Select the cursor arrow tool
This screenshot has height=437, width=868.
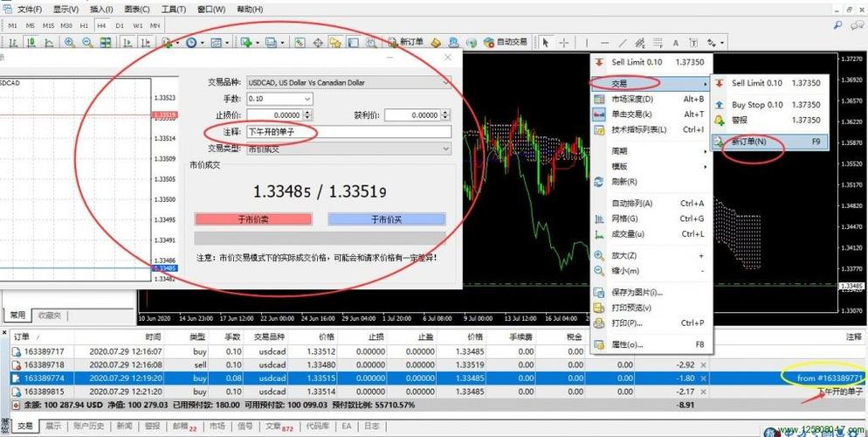click(546, 43)
